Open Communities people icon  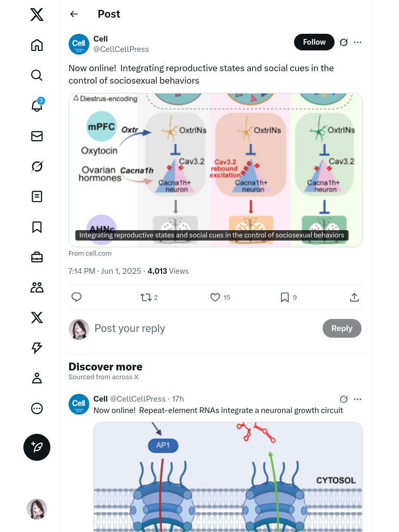click(x=37, y=287)
